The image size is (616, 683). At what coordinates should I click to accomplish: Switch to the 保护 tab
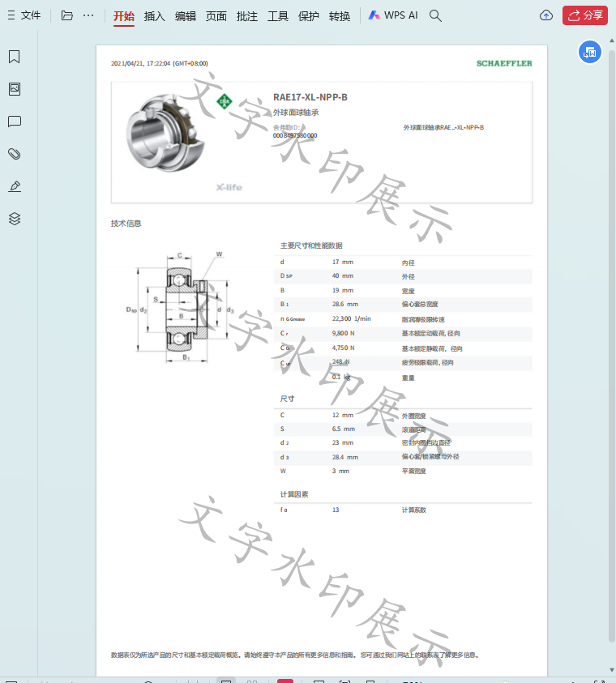click(x=309, y=16)
